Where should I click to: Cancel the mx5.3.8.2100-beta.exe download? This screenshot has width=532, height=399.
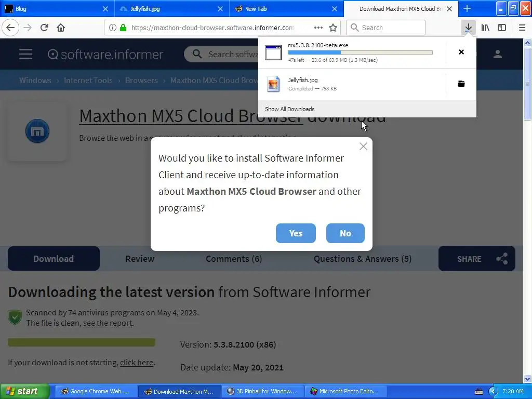tap(461, 52)
